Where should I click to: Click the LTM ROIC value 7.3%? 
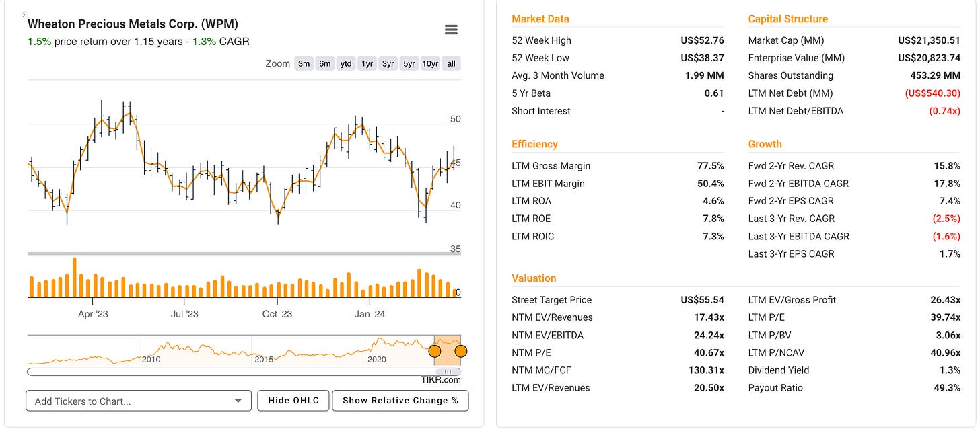(713, 236)
